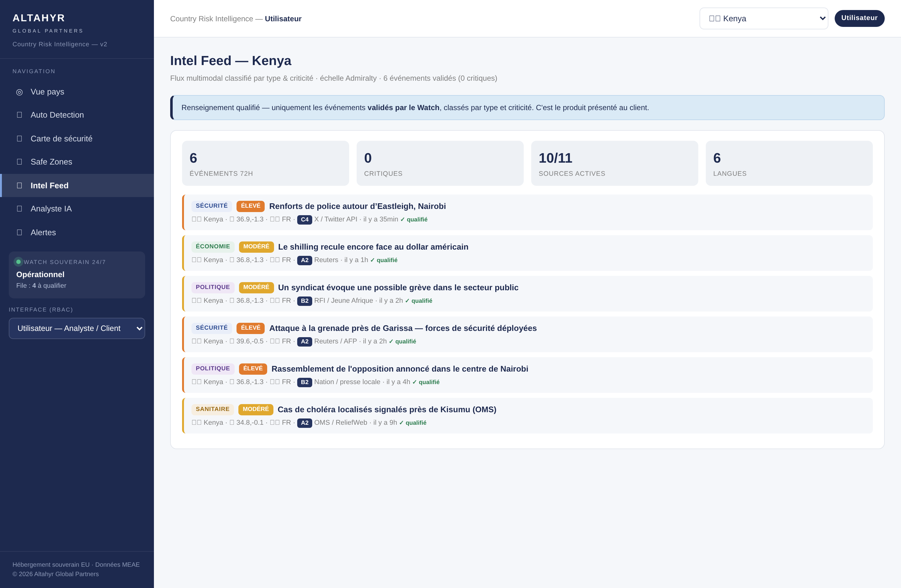Click B2 badge next to RFI / Jeune Afrique
This screenshot has height=588, width=901.
(x=304, y=301)
